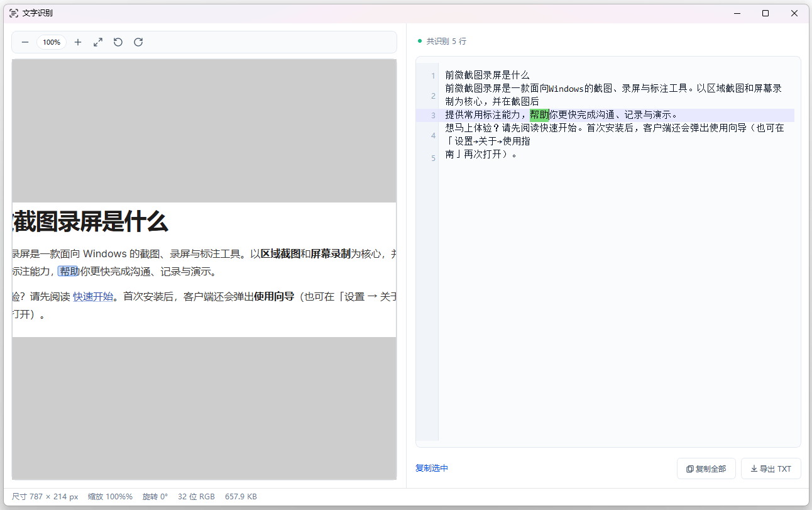This screenshot has width=812, height=510.
Task: Click 快速开始 in the image preview
Action: tap(93, 296)
